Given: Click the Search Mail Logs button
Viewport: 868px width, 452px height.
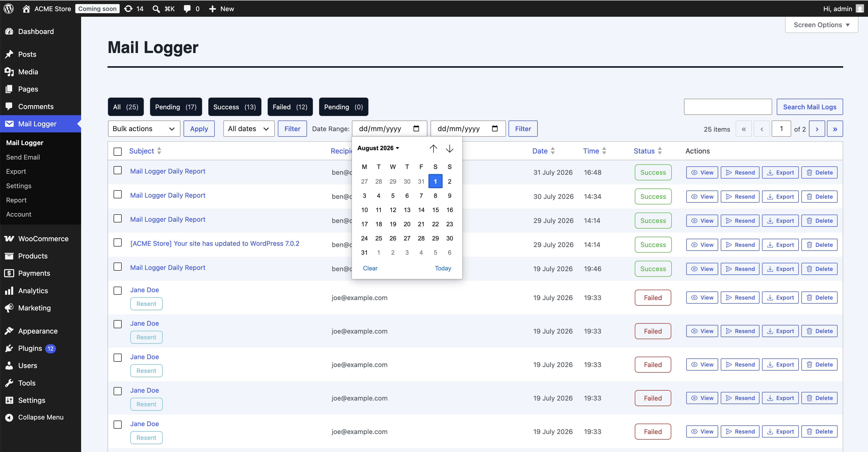Looking at the screenshot, I should pyautogui.click(x=810, y=107).
